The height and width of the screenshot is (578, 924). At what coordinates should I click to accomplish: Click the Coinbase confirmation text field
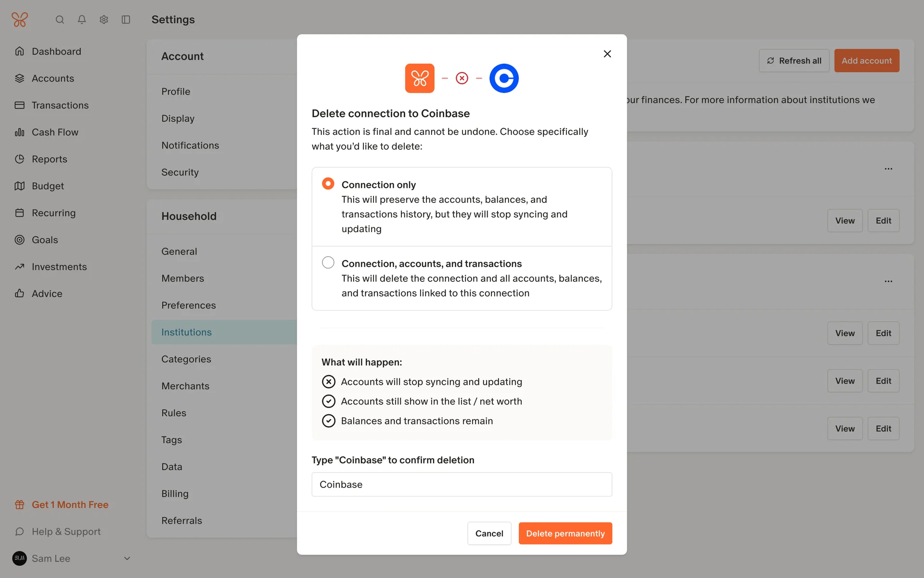pos(462,485)
